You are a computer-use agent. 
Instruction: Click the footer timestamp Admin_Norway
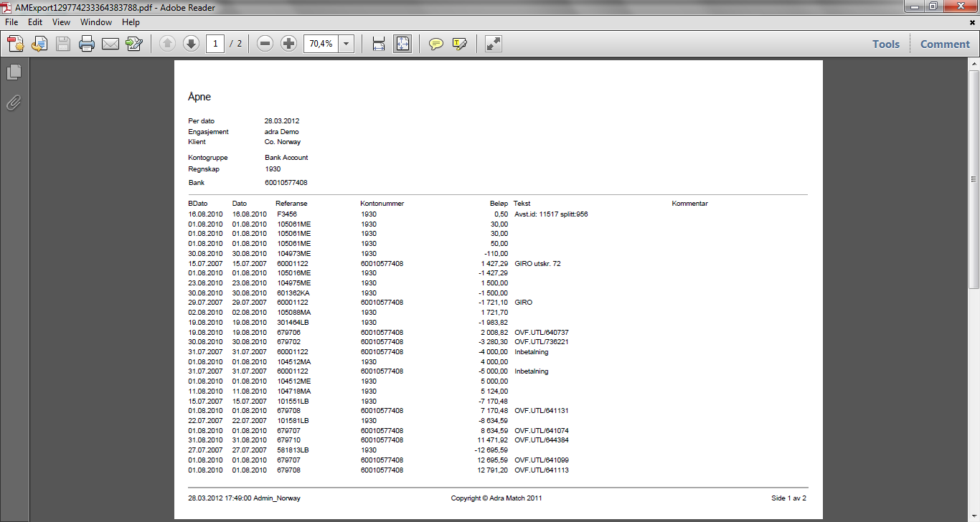pyautogui.click(x=245, y=498)
